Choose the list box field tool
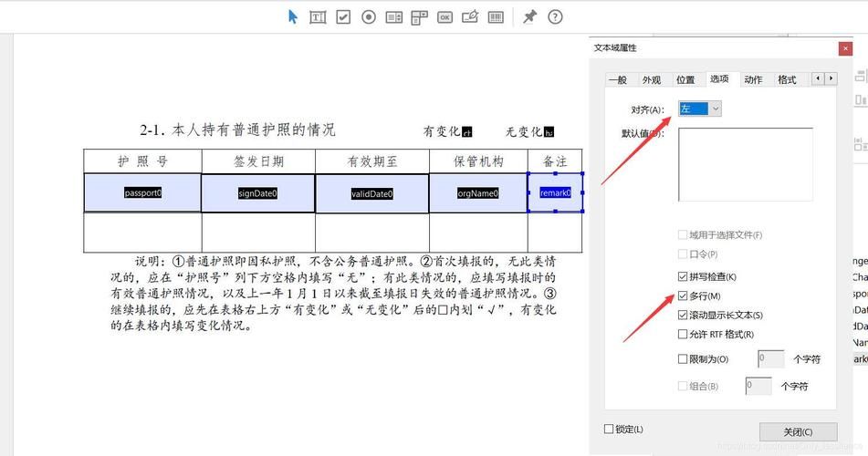868x456 pixels. click(x=394, y=17)
